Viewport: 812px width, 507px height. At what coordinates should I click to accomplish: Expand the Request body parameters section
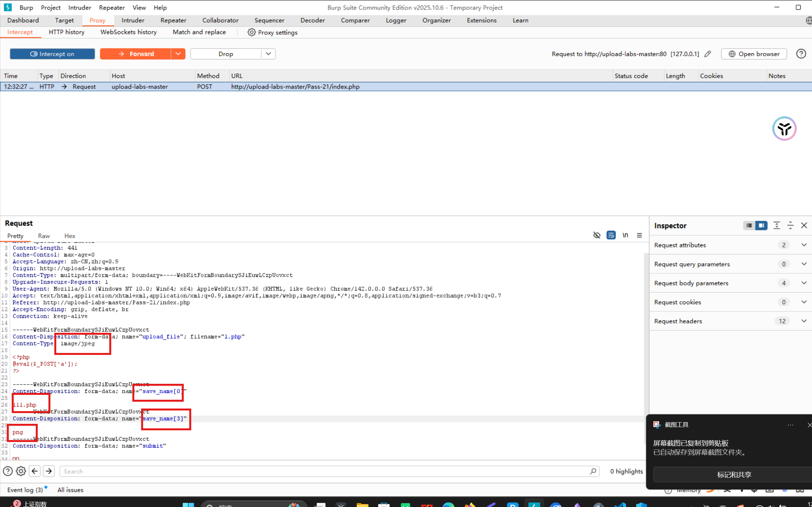[804, 283]
